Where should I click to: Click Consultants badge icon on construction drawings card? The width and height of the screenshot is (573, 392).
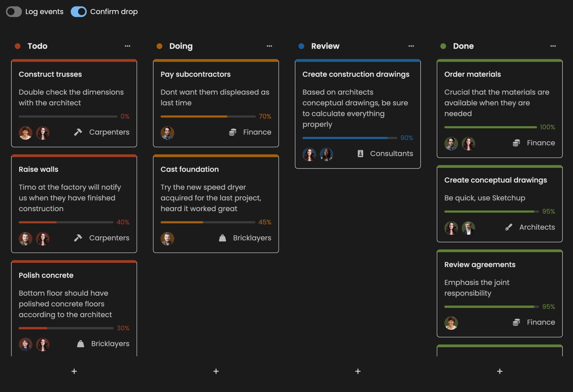pyautogui.click(x=360, y=154)
